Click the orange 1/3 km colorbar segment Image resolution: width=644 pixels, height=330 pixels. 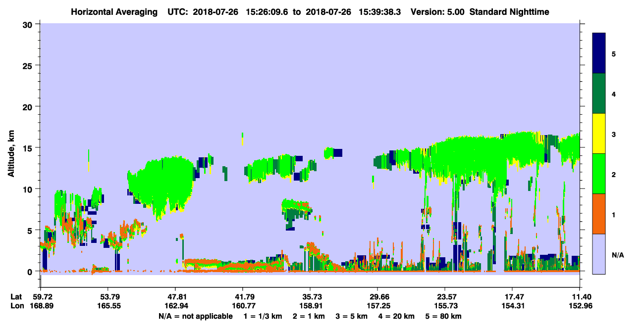(x=599, y=214)
